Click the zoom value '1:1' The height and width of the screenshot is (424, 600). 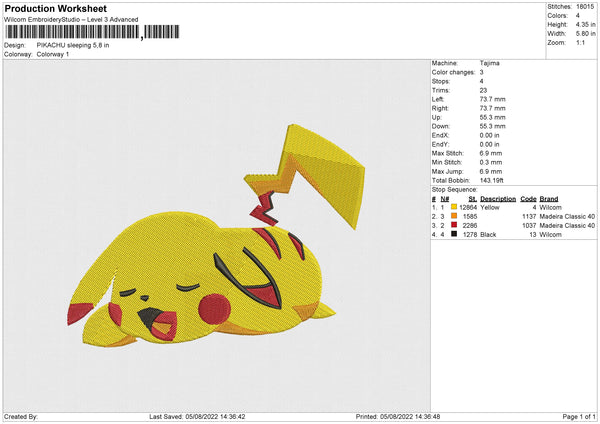[x=580, y=42]
